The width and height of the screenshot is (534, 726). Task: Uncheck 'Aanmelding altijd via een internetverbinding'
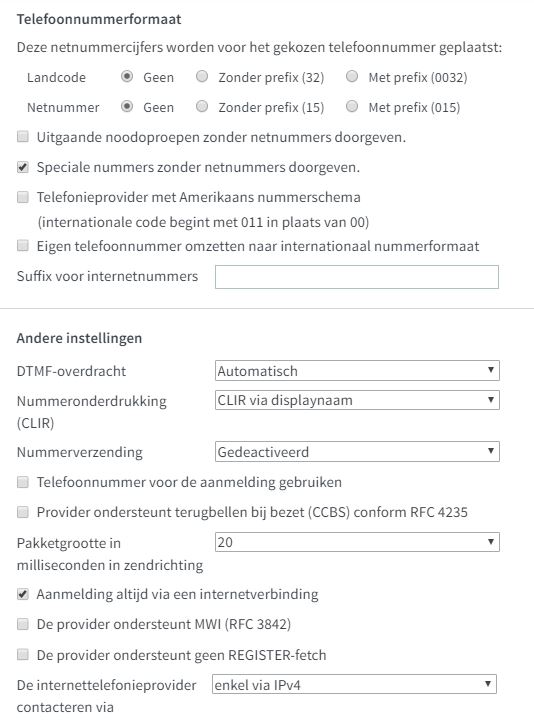point(23,594)
